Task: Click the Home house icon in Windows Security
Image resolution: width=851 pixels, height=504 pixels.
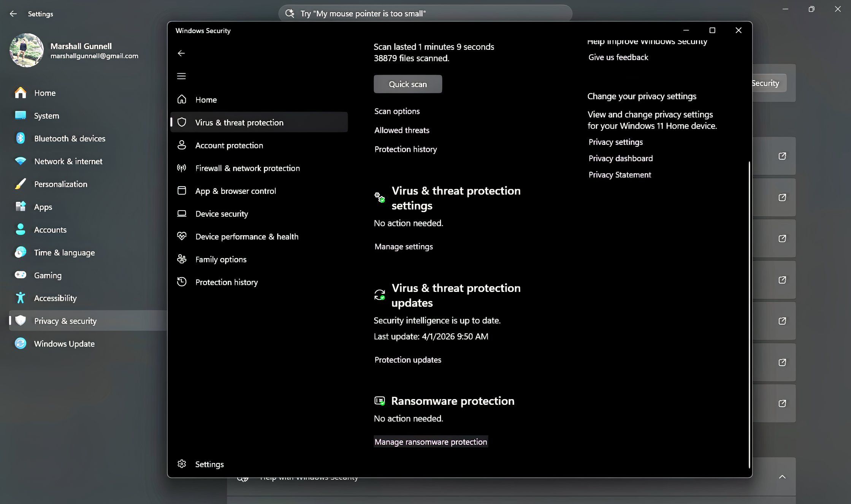Action: click(x=182, y=100)
